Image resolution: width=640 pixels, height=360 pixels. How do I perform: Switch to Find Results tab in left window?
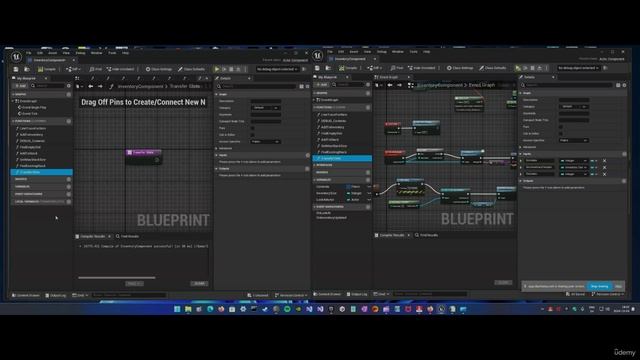(x=127, y=236)
